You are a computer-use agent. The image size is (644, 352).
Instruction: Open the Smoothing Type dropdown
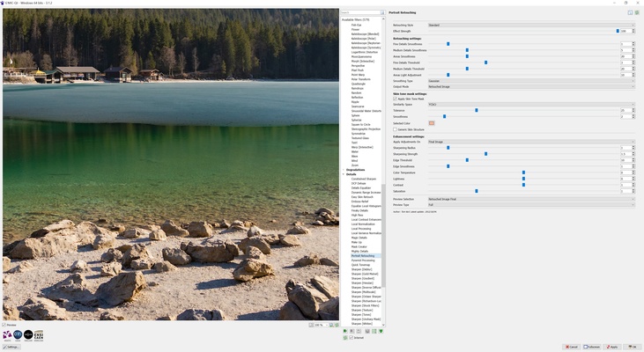531,81
